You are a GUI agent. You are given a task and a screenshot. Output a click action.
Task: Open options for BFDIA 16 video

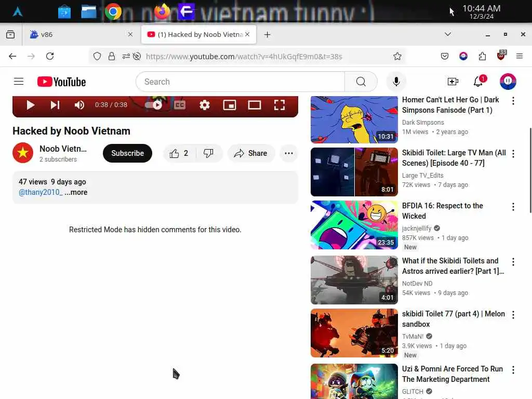tap(513, 207)
